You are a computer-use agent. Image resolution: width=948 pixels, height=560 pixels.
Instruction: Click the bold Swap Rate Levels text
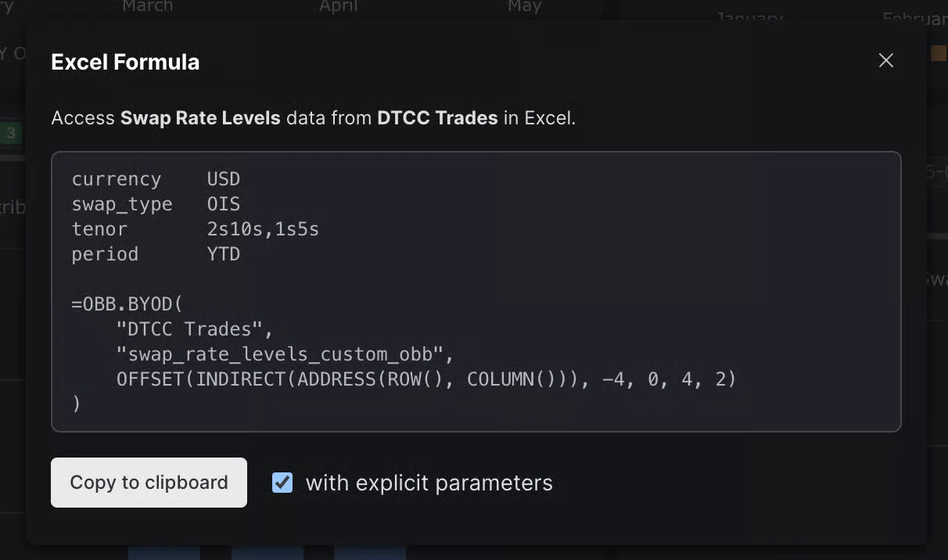(x=200, y=119)
